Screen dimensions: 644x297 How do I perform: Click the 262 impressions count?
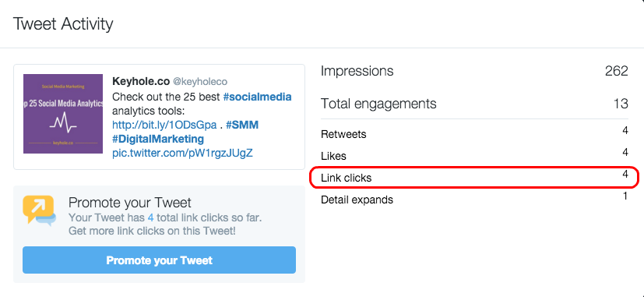point(616,71)
